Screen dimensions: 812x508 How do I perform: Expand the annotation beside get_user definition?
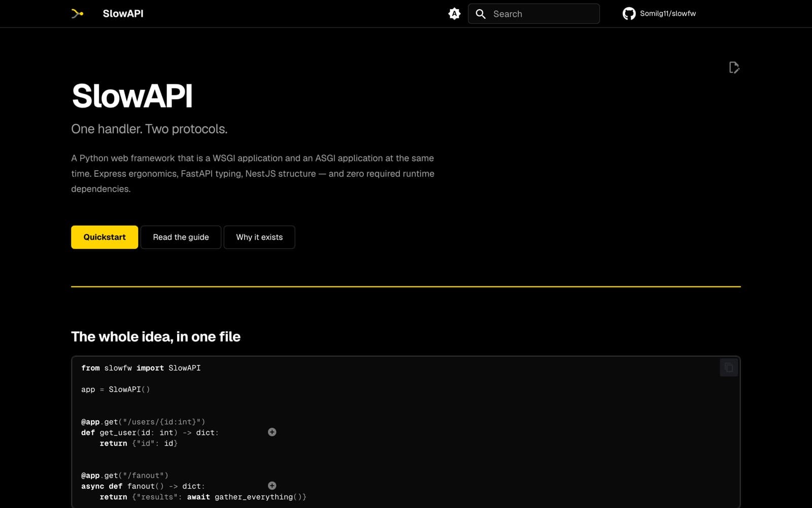(272, 432)
